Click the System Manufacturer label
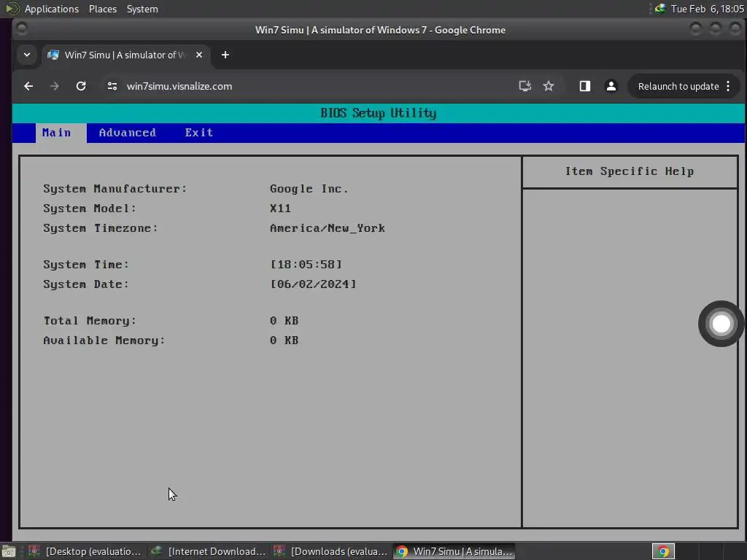This screenshot has height=560, width=747. point(115,189)
